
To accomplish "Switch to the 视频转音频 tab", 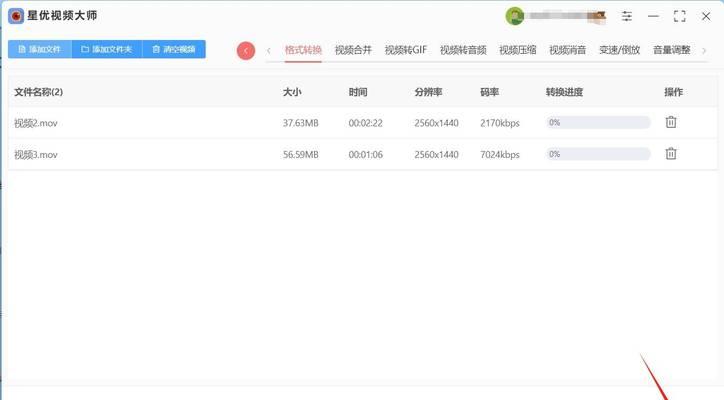I will click(x=463, y=50).
